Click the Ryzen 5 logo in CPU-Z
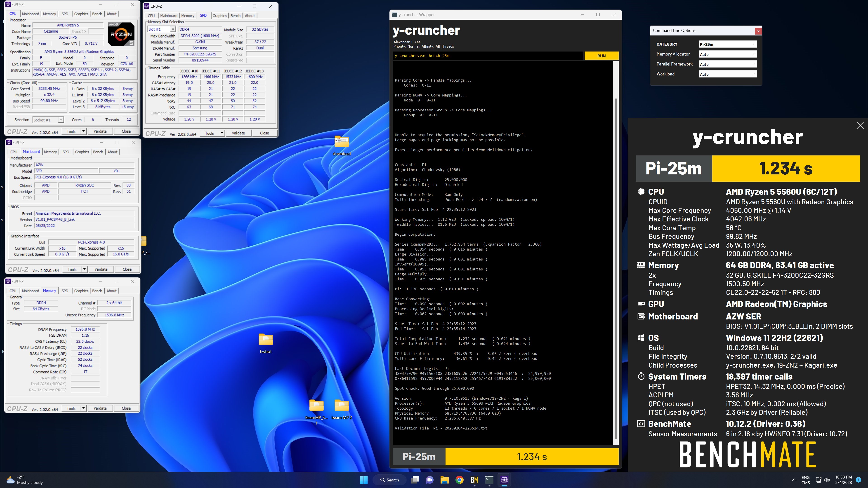 [x=121, y=34]
